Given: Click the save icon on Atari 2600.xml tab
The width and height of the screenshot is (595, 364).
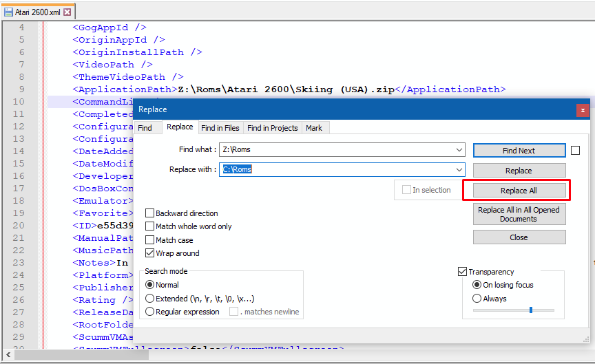Looking at the screenshot, I should (x=8, y=12).
